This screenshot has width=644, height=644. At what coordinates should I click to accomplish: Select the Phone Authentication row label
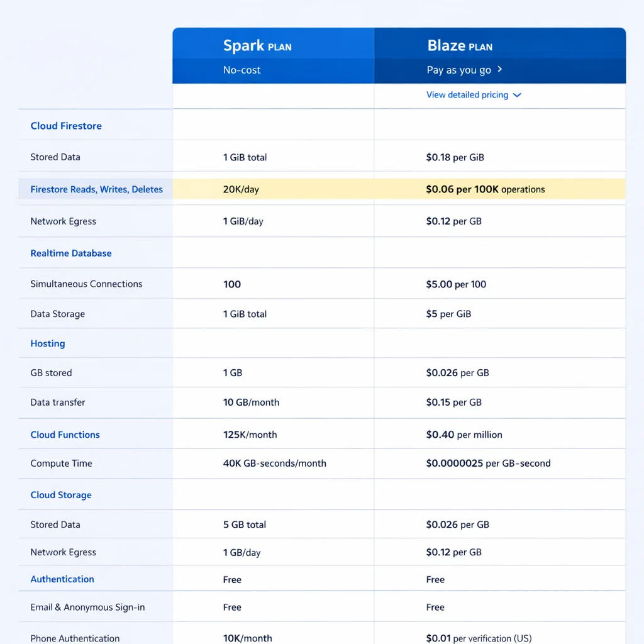(75, 638)
